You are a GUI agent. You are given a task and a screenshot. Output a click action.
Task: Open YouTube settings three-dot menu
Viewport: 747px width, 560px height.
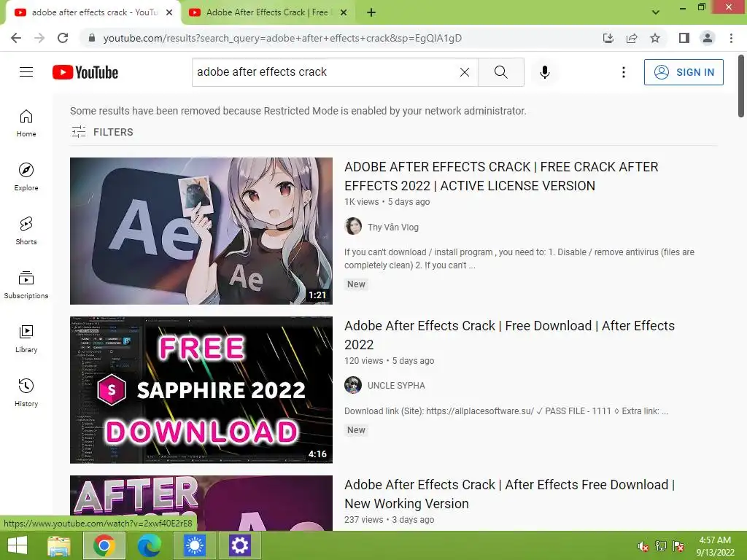(x=623, y=72)
